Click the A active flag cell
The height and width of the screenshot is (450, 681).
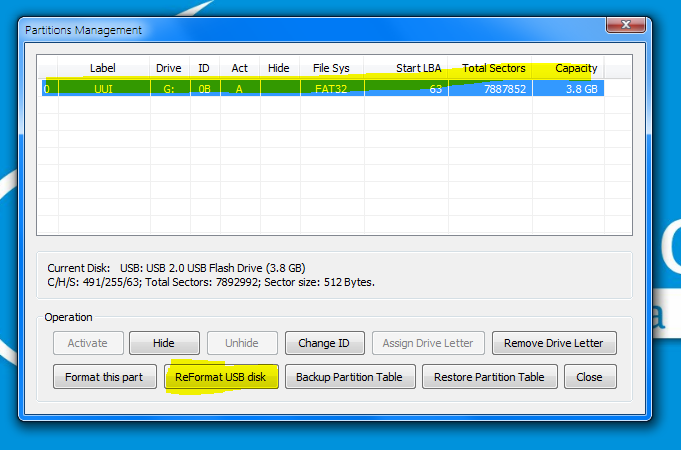click(239, 89)
